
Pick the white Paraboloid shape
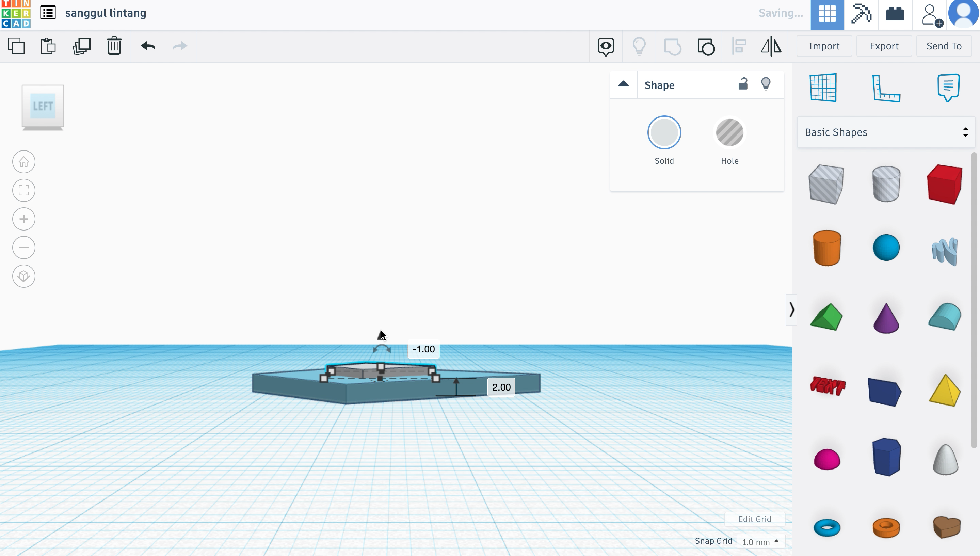[x=945, y=459]
